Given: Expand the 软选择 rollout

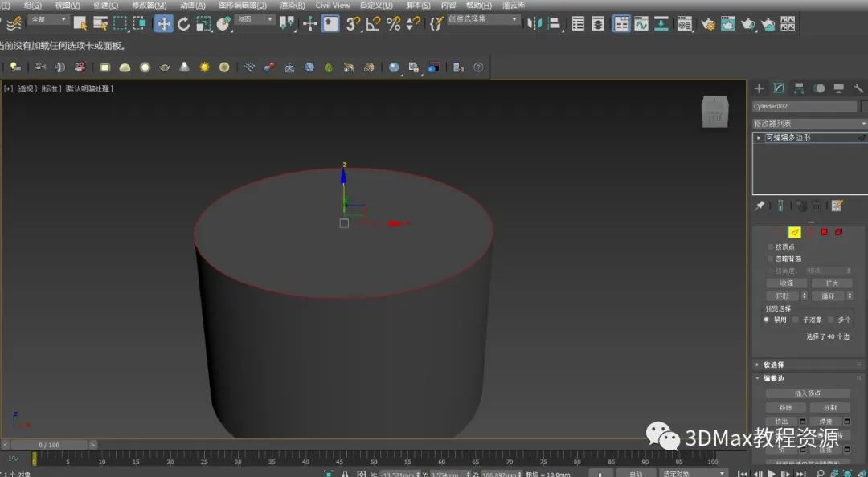Looking at the screenshot, I should (x=774, y=365).
